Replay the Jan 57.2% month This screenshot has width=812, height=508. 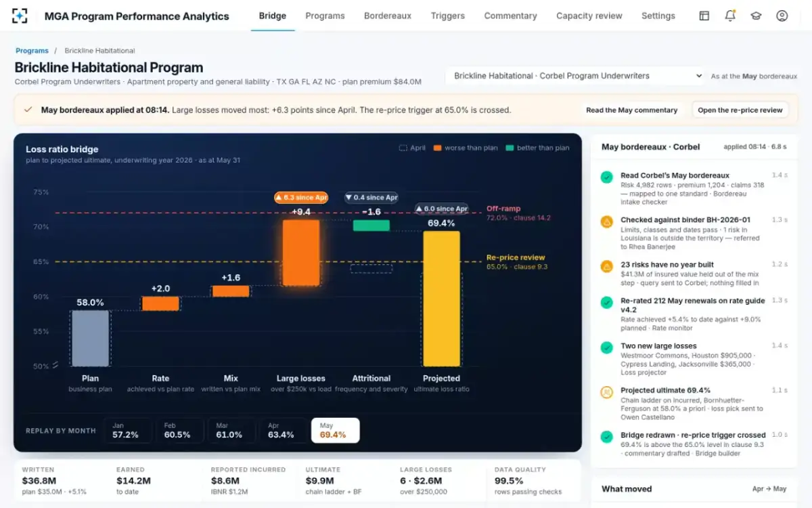point(128,431)
